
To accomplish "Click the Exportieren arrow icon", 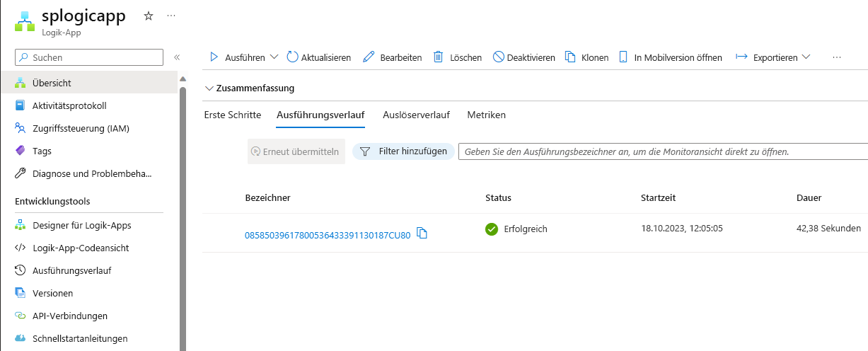I will click(741, 57).
